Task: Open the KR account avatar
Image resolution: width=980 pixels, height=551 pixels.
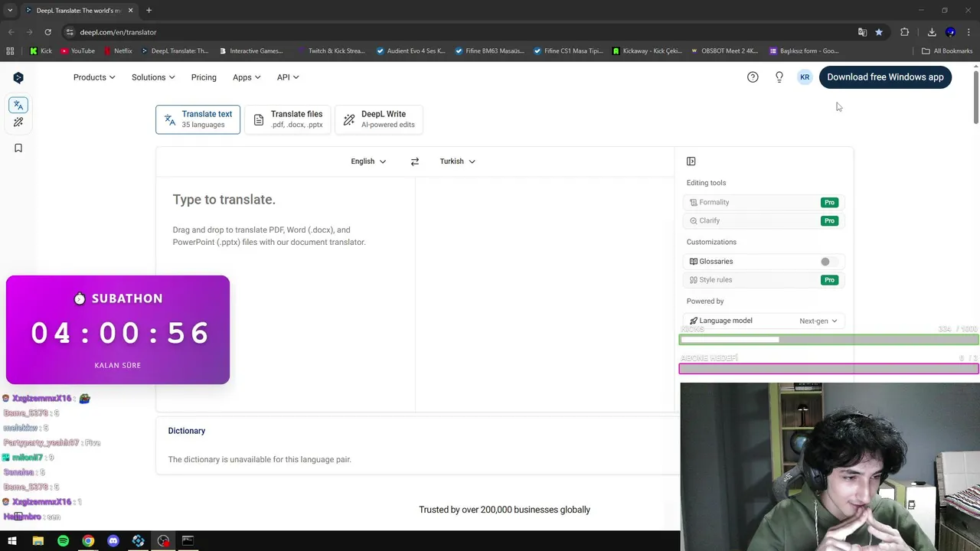Action: point(805,77)
